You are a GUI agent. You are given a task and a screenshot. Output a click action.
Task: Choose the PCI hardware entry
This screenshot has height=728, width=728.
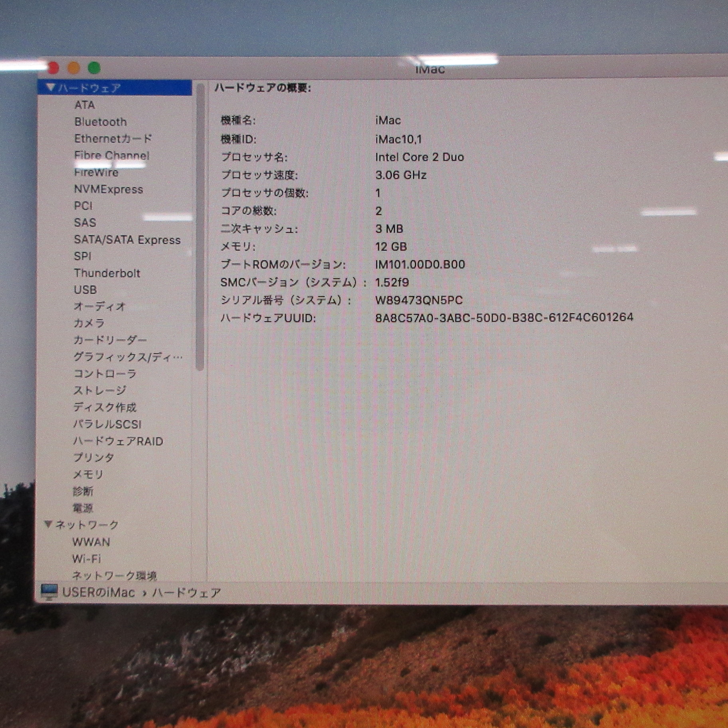83,206
